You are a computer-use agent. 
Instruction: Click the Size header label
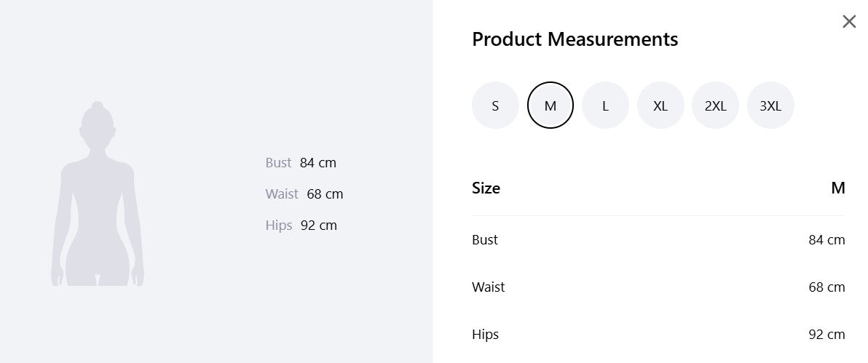pos(486,188)
